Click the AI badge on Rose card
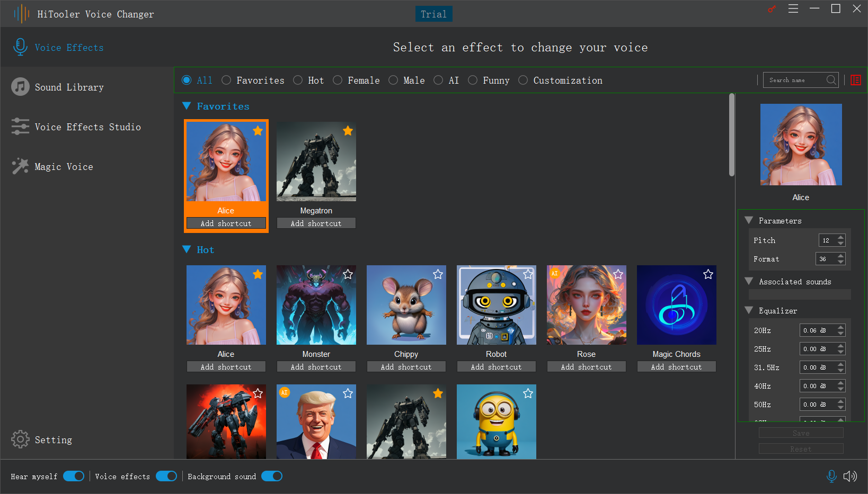This screenshot has width=868, height=494. pos(555,273)
